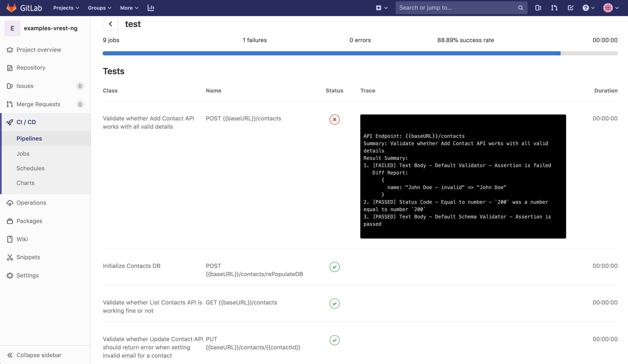Click 'GET {{baseURL}}/contacts' name cell

241,302
